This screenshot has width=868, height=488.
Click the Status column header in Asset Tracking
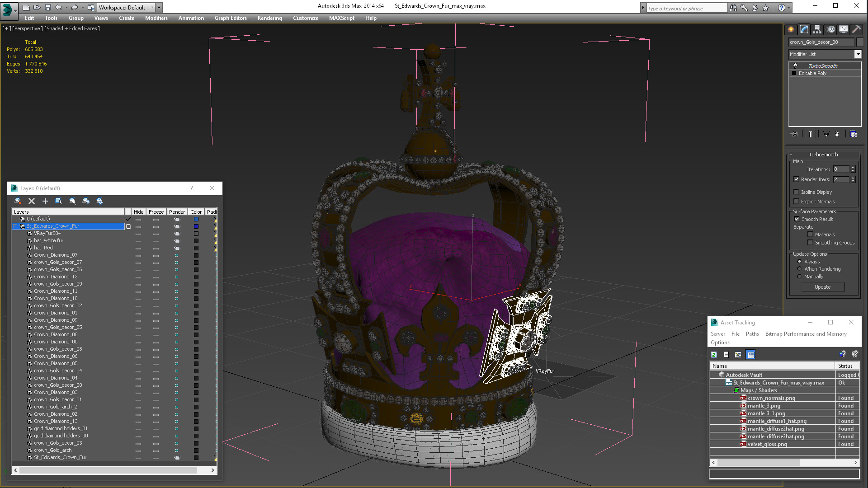[847, 366]
